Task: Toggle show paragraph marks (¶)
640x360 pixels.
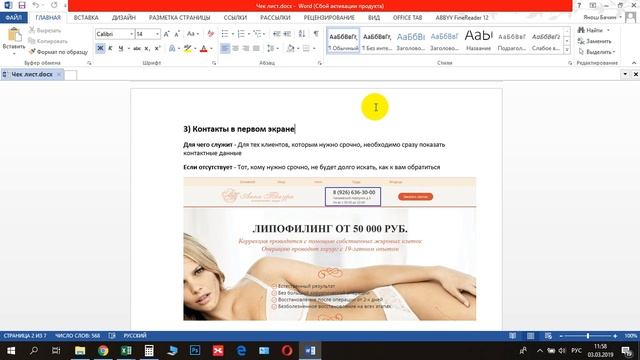Action: tap(316, 34)
